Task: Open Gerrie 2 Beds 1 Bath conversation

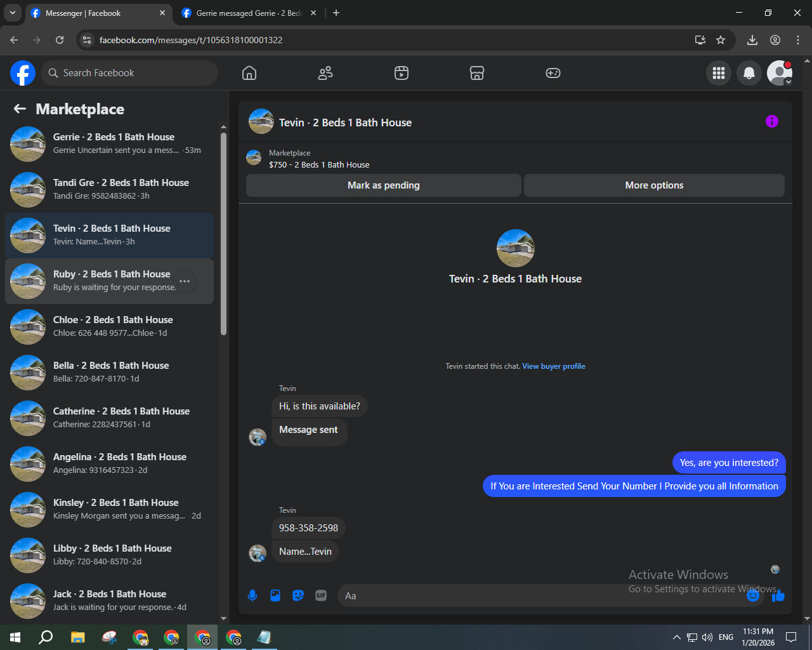Action: point(110,144)
